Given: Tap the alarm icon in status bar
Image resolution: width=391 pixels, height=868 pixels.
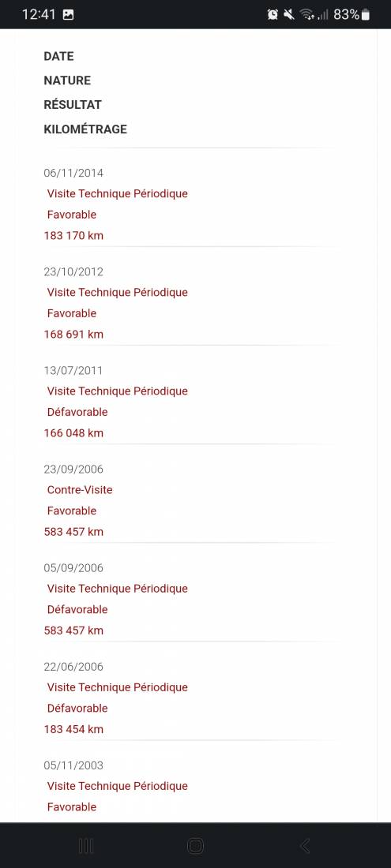Looking at the screenshot, I should coord(273,15).
